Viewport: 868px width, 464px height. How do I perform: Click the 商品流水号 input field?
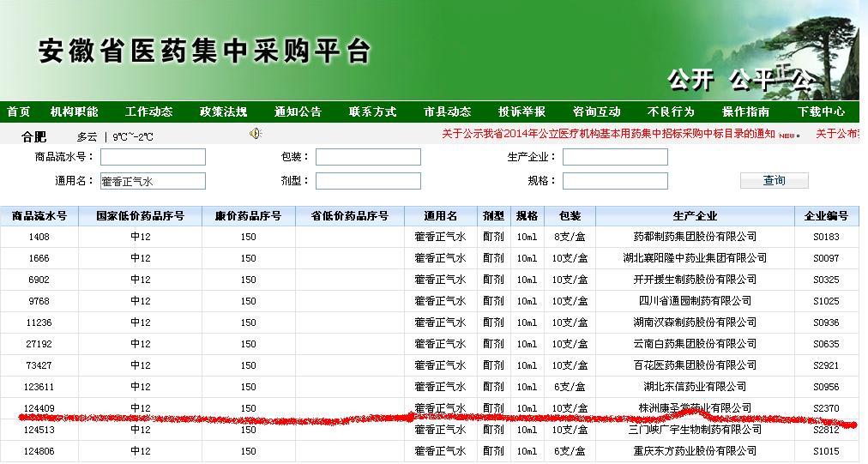click(x=153, y=157)
